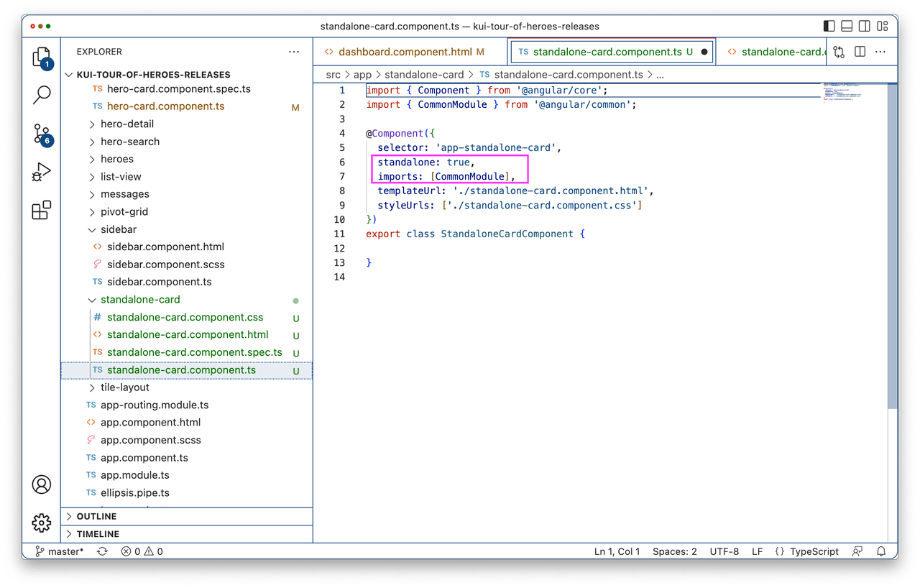Open standalone-card.component.css file
The image size is (920, 588).
point(187,317)
